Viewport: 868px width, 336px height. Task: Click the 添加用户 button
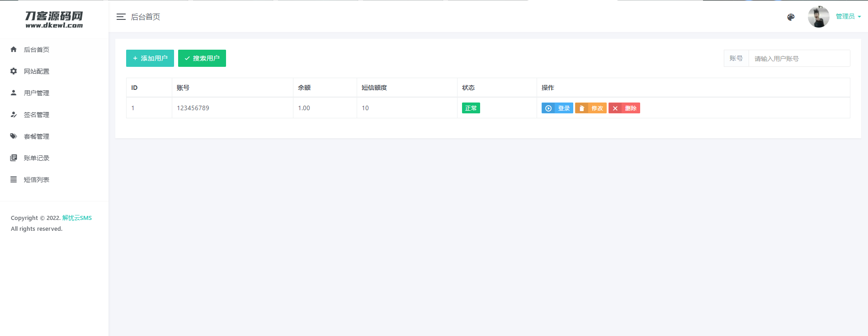pyautogui.click(x=150, y=58)
